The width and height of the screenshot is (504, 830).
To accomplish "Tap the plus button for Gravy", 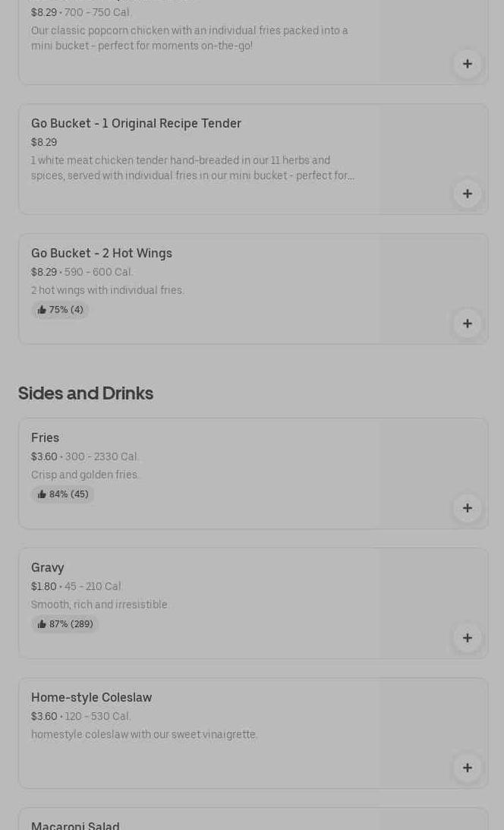I will pos(467,638).
